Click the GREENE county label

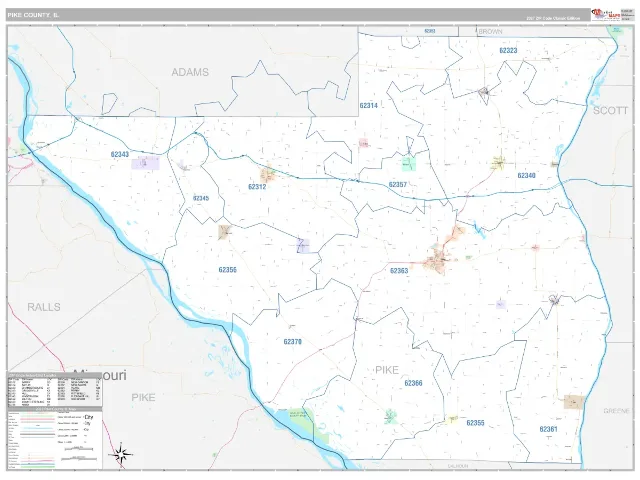[x=616, y=411]
